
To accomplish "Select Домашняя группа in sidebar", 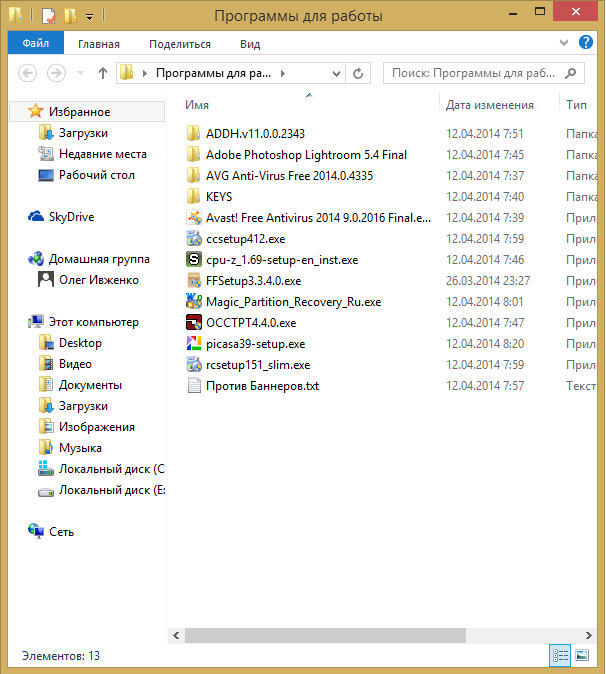I will [99, 259].
